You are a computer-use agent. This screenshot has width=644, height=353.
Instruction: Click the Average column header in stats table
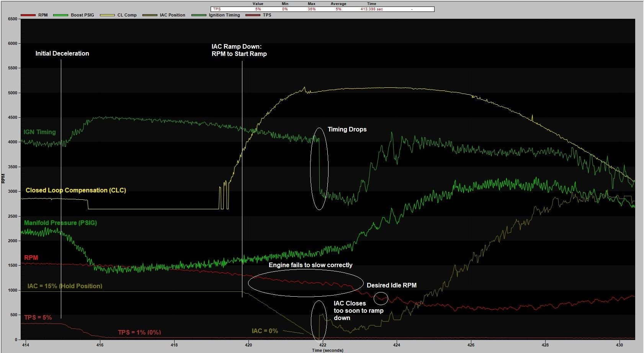pyautogui.click(x=338, y=4)
